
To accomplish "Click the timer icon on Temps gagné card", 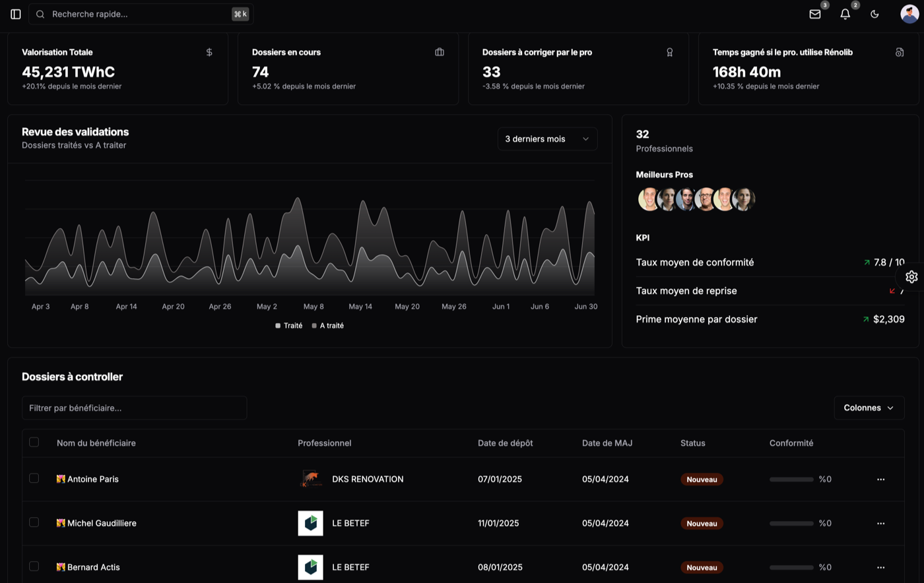I will (x=900, y=51).
